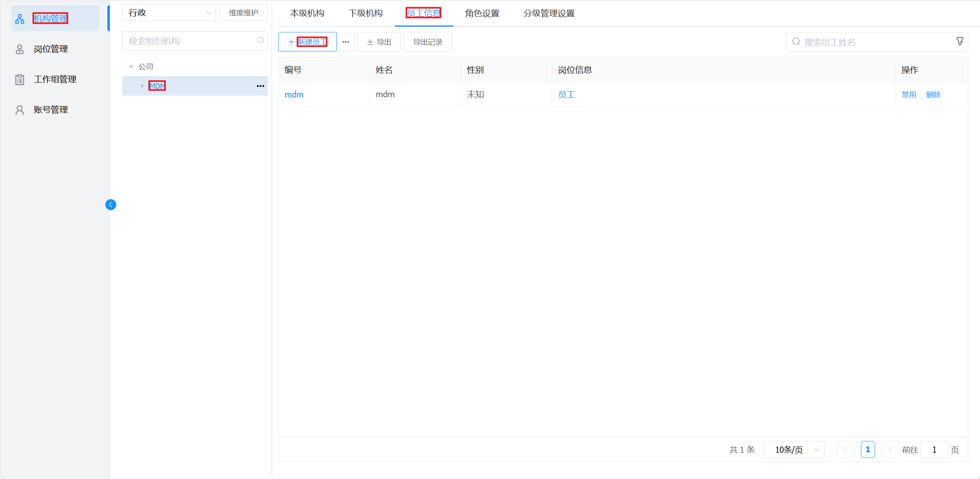The image size is (980, 479).
Task: Open 岗位管理 in the sidebar
Action: click(x=50, y=49)
